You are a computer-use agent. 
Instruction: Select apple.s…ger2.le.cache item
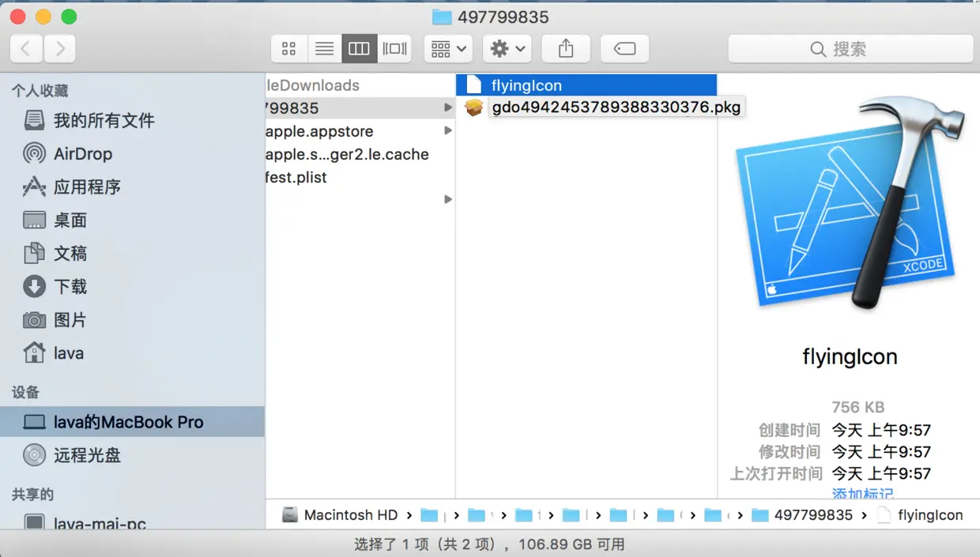tap(348, 154)
